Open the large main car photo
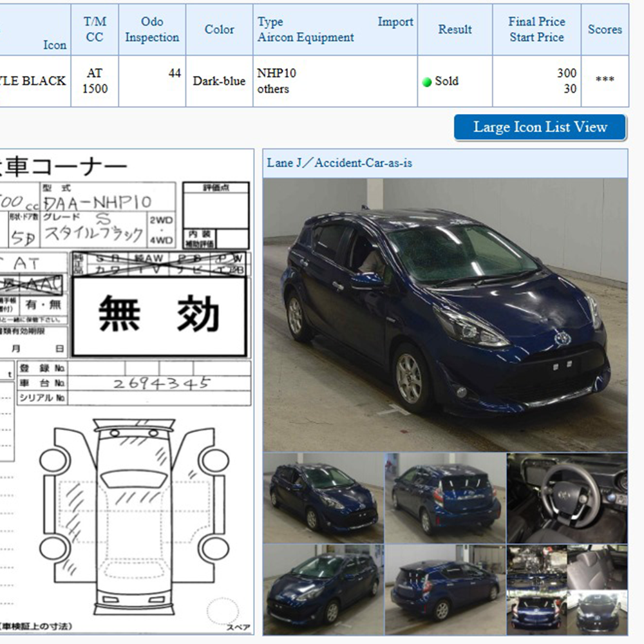 coord(445,314)
